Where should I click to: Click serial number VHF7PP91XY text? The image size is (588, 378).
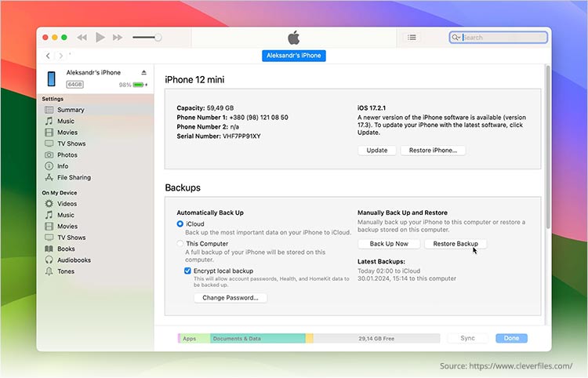[x=241, y=136]
